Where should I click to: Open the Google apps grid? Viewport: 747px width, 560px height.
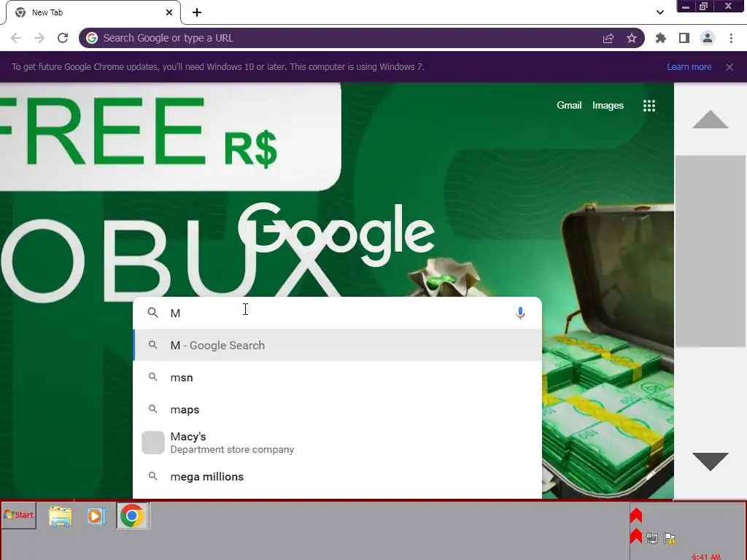(x=649, y=106)
